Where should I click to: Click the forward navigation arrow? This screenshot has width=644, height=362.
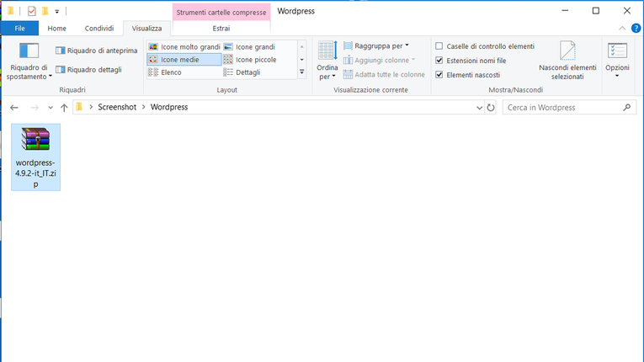coord(35,108)
